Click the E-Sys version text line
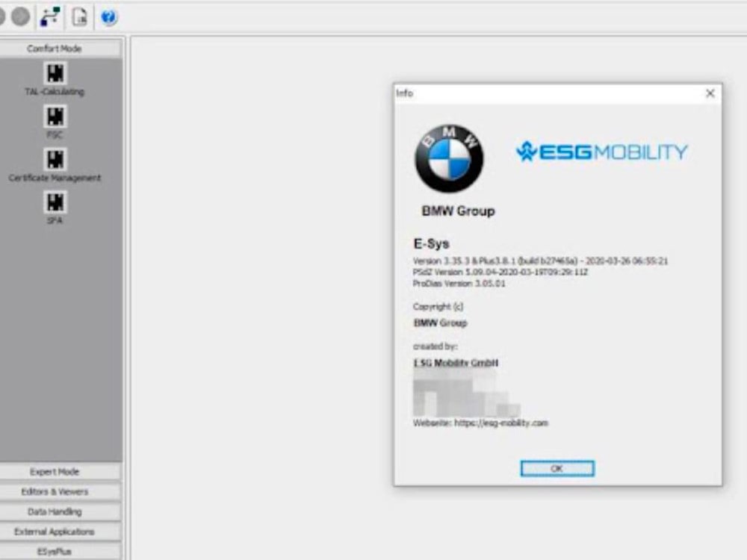 tap(540, 261)
